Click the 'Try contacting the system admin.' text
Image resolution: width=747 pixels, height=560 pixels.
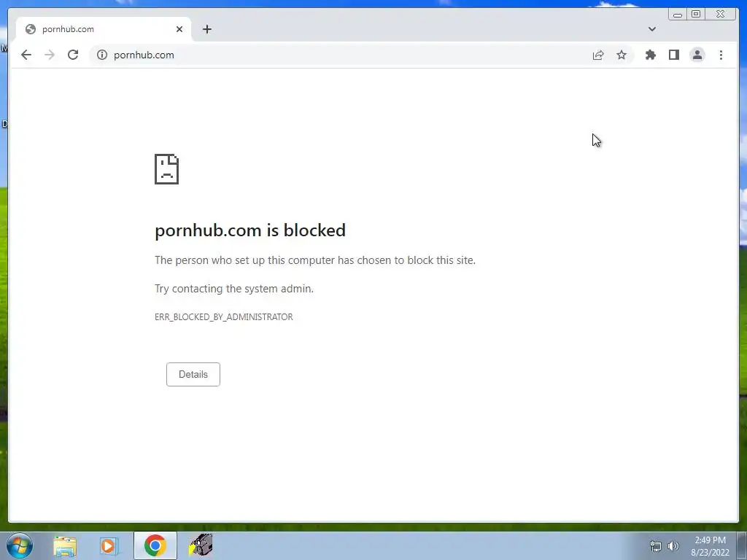(x=234, y=289)
